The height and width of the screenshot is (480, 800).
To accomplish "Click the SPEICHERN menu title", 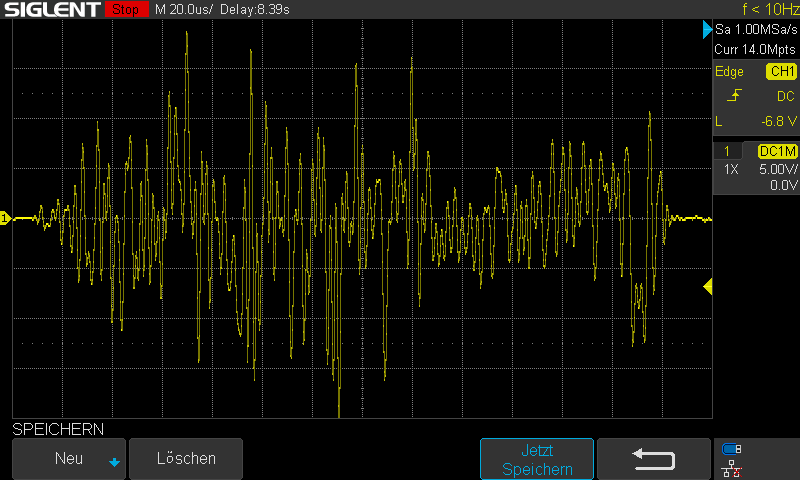I will 58,430.
